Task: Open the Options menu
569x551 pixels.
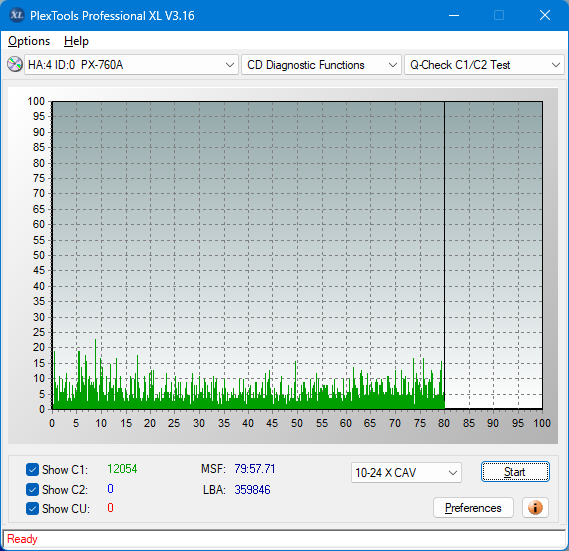Action: tap(29, 41)
